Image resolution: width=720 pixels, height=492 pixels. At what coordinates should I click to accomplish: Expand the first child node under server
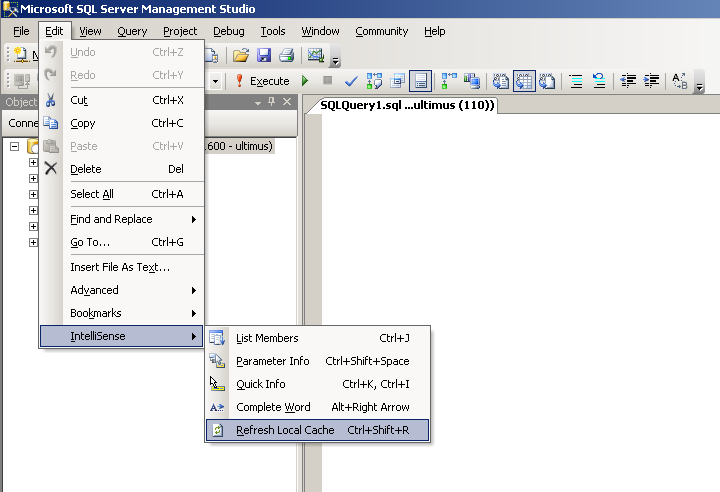pyautogui.click(x=33, y=163)
